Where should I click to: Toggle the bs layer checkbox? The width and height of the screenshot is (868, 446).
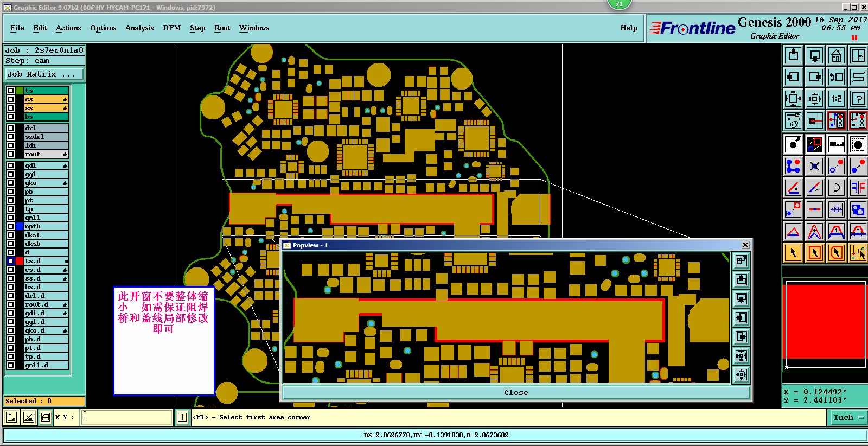(x=11, y=117)
